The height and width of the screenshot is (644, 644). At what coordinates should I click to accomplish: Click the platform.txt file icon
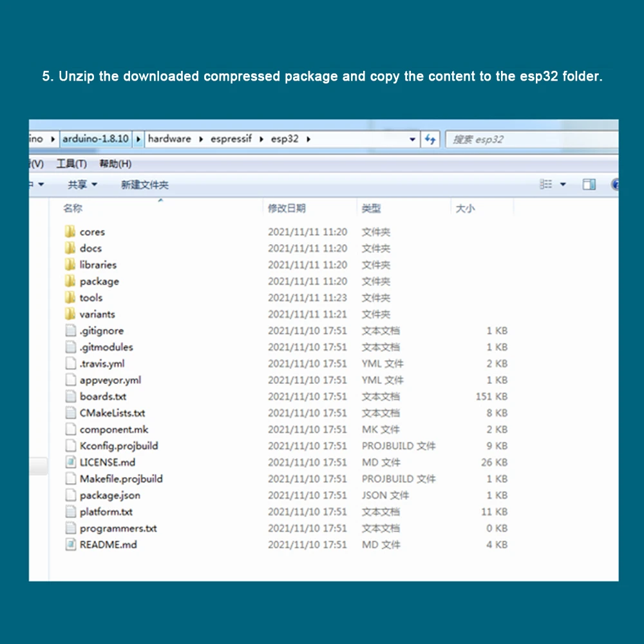coord(71,511)
